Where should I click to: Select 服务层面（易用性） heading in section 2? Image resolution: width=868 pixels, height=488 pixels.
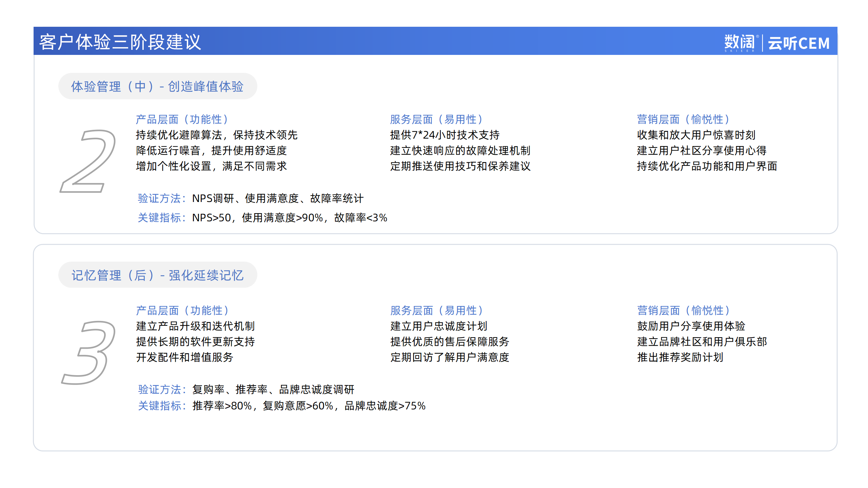click(x=437, y=119)
